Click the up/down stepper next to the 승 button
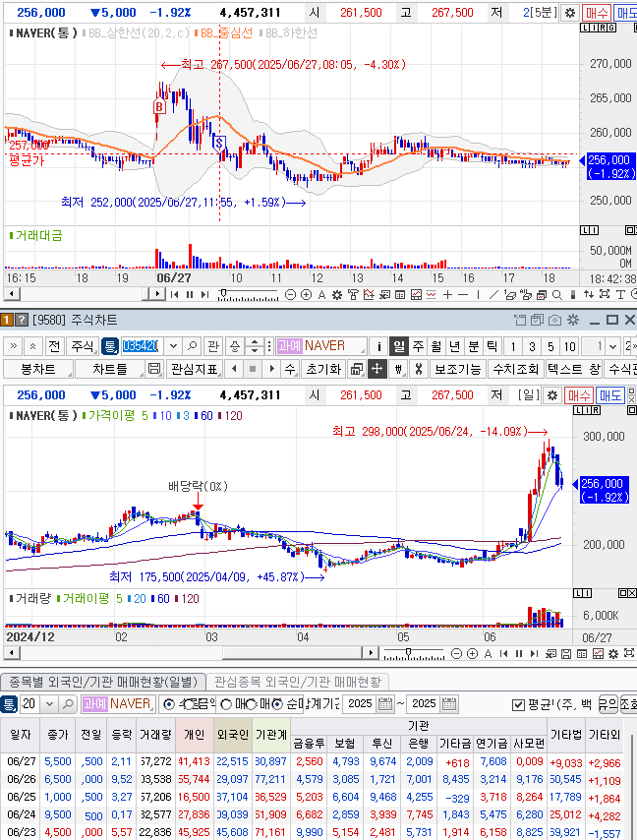This screenshot has height=840, width=637. pyautogui.click(x=255, y=346)
